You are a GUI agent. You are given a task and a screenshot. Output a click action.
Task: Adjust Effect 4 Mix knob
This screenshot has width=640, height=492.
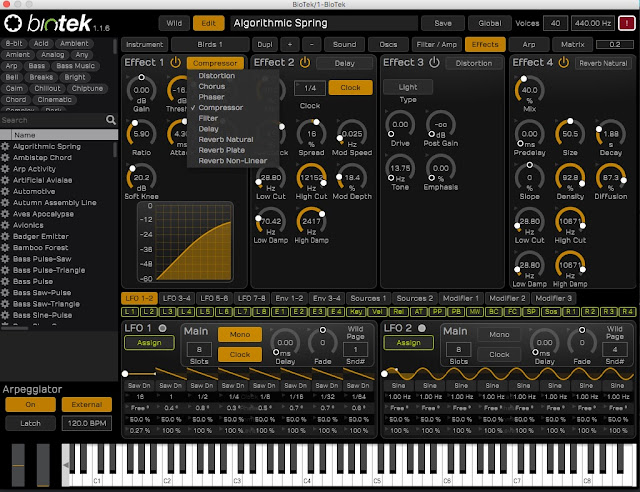click(x=529, y=90)
